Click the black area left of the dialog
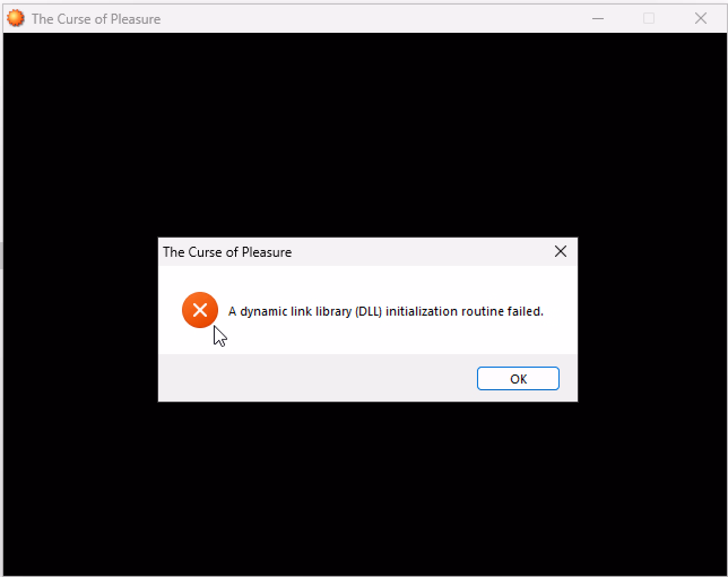 [80, 320]
